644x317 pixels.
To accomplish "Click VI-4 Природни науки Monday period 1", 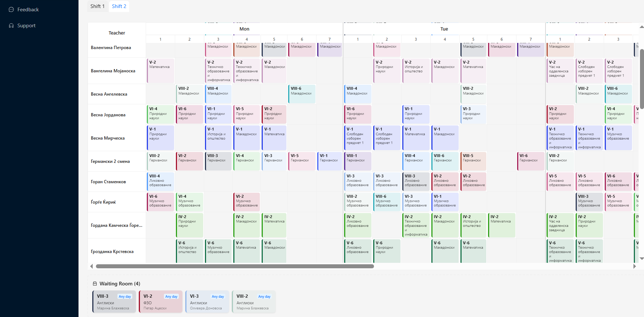I will click(161, 115).
